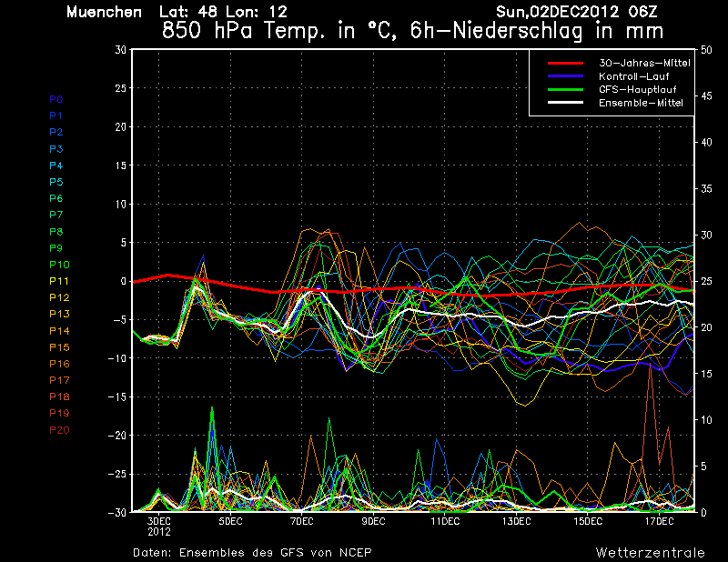The height and width of the screenshot is (562, 728).
Task: Click the white Ensemble-Mittel legend line
Action: (565, 103)
